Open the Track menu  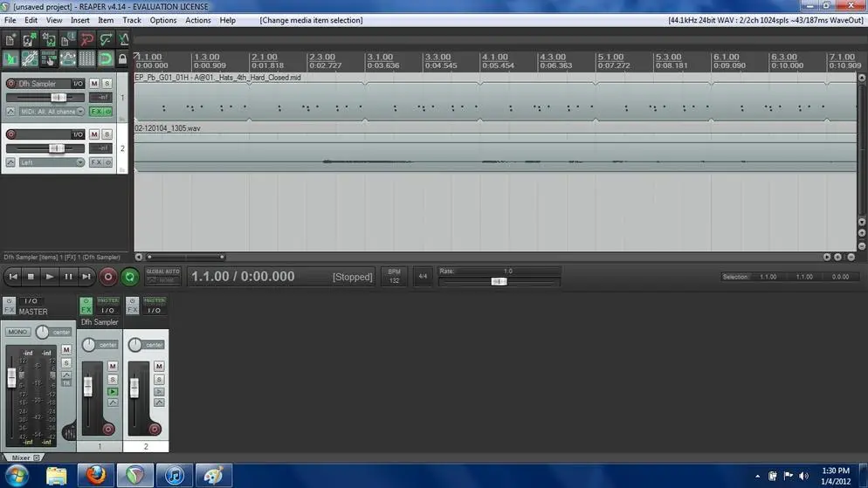tap(132, 20)
